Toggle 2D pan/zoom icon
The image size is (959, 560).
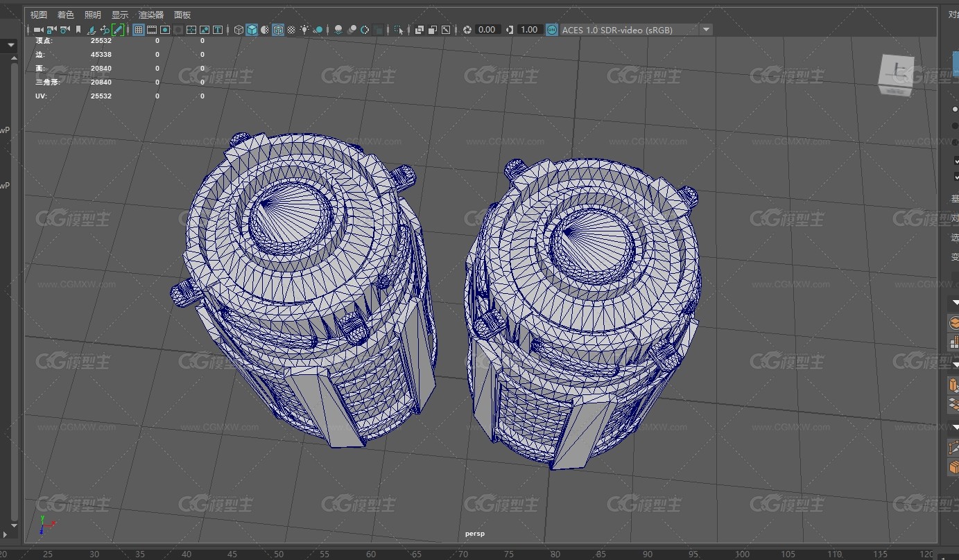105,30
